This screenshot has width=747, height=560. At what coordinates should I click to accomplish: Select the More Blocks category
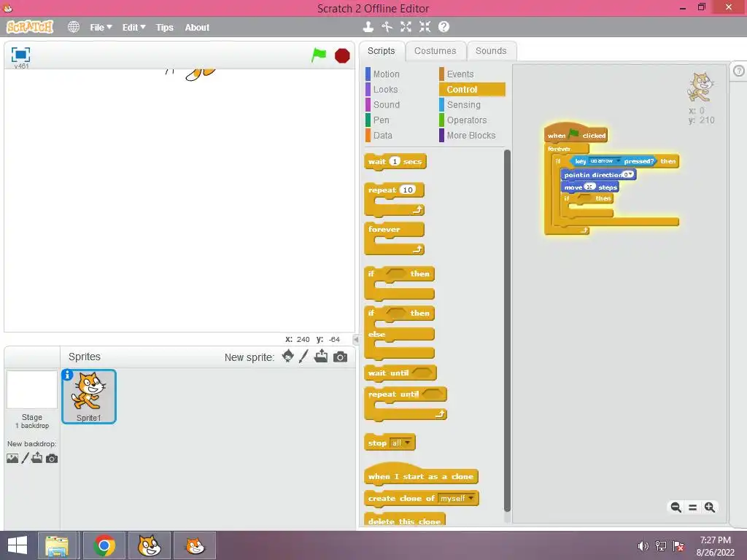tap(472, 135)
